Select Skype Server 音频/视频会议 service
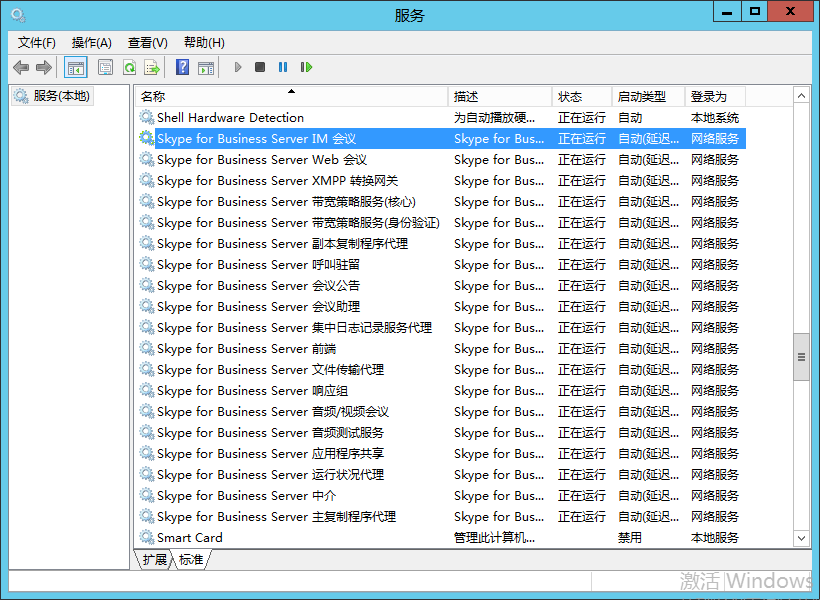The width and height of the screenshot is (820, 600). click(441, 411)
